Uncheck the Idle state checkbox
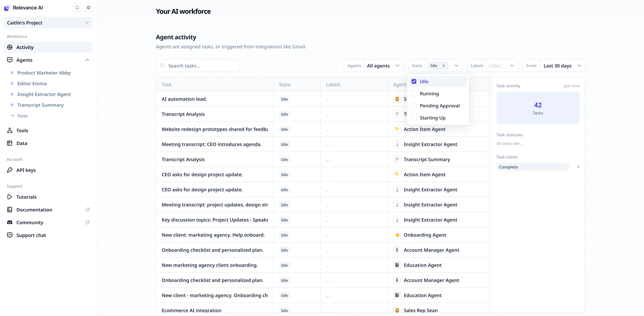The width and height of the screenshot is (644, 316). [414, 81]
